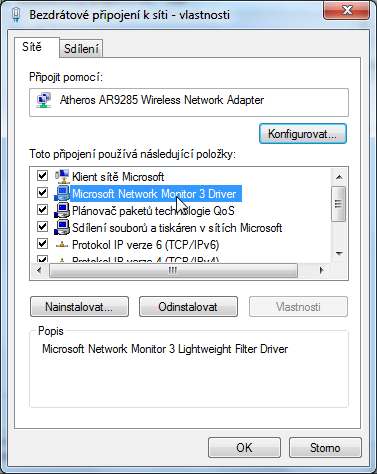
Task: Click the list's scroll up arrow
Action: coord(339,177)
